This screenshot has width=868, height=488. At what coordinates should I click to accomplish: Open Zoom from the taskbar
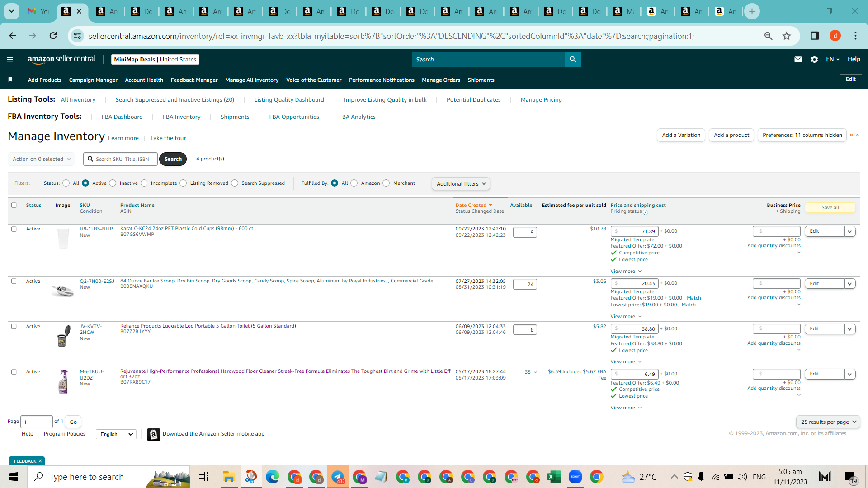coord(575,477)
